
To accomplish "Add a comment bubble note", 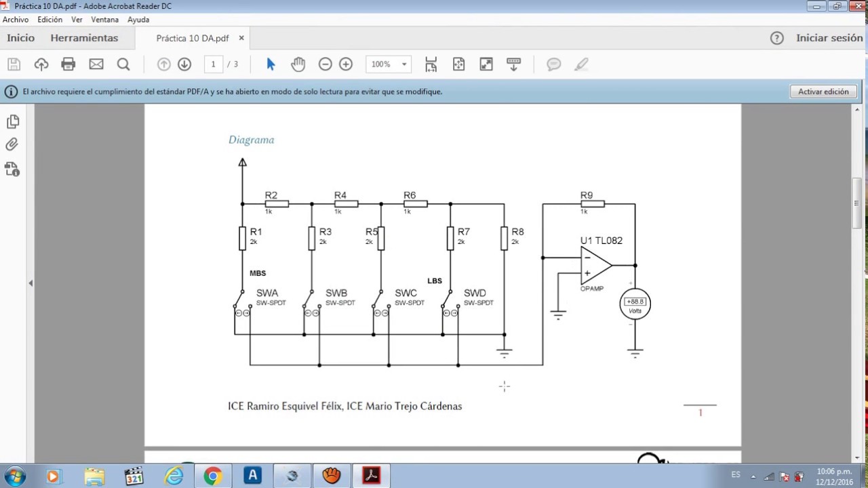I will click(x=554, y=64).
